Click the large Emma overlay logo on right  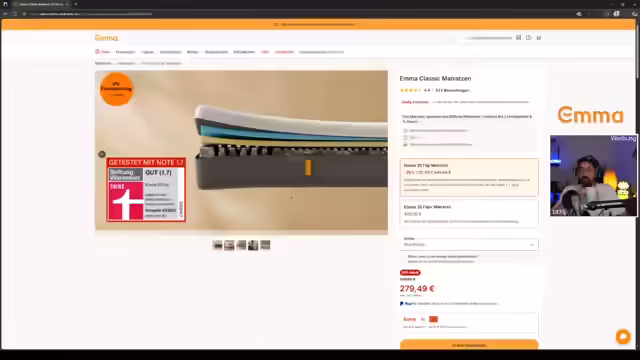click(591, 115)
